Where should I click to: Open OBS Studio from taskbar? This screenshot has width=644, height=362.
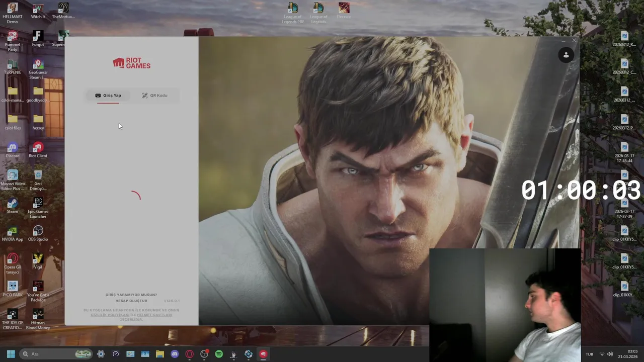[204, 354]
